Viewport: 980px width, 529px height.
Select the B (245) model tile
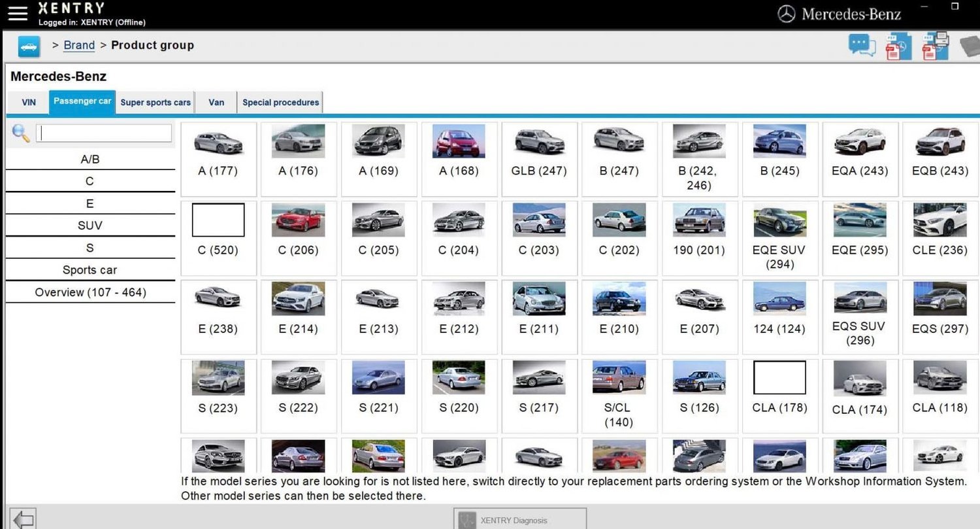tap(779, 159)
